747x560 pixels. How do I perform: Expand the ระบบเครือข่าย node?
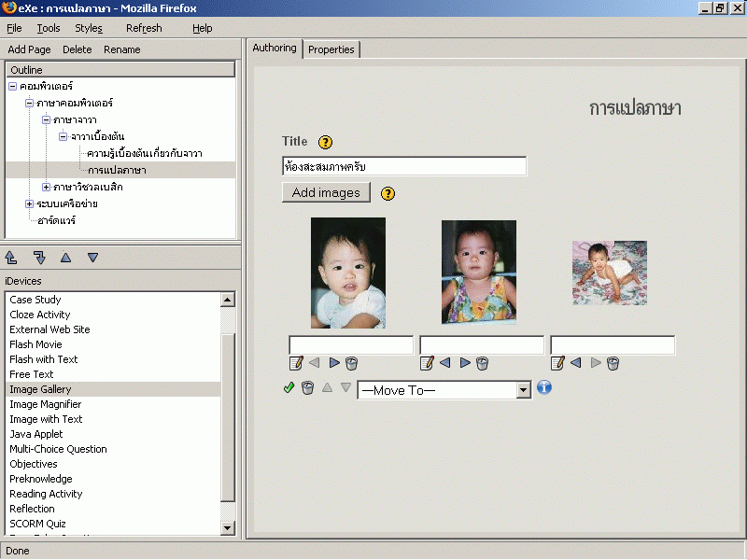30,203
